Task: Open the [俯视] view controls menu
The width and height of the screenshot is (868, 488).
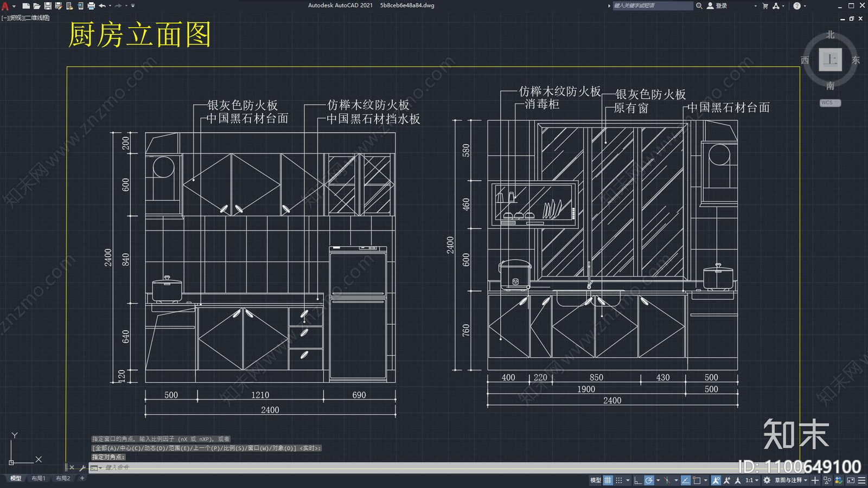Action: point(16,18)
